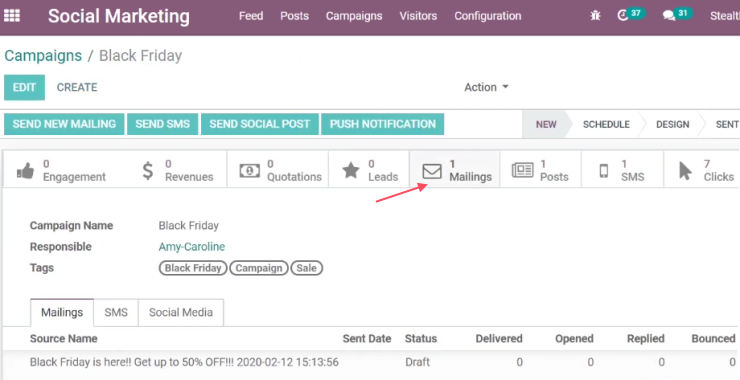The height and width of the screenshot is (380, 740).
Task: Switch to the SMS tab
Action: tap(116, 312)
